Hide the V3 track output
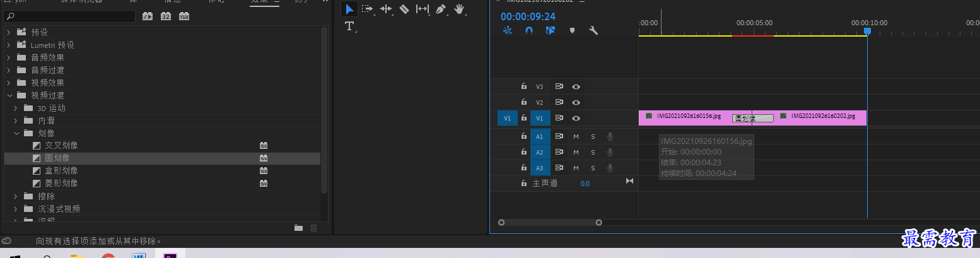The width and height of the screenshot is (980, 258). pos(576,86)
